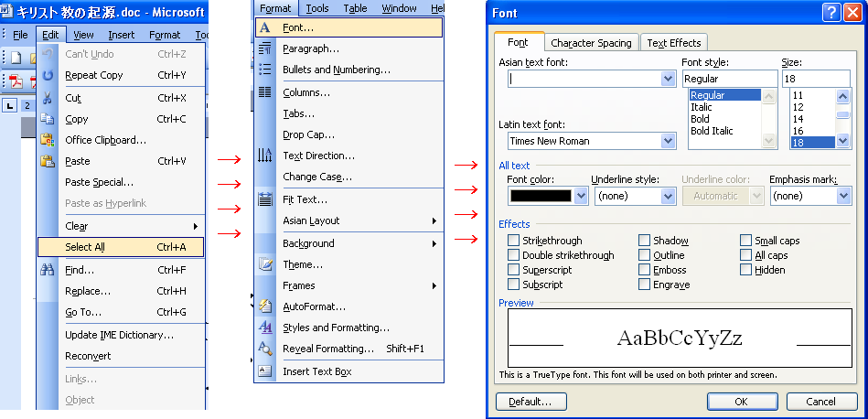Switch to the Character Spacing tab

[x=591, y=43]
